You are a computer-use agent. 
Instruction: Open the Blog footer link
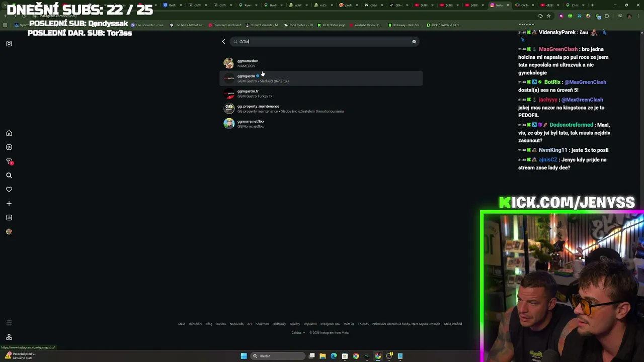coord(209,324)
